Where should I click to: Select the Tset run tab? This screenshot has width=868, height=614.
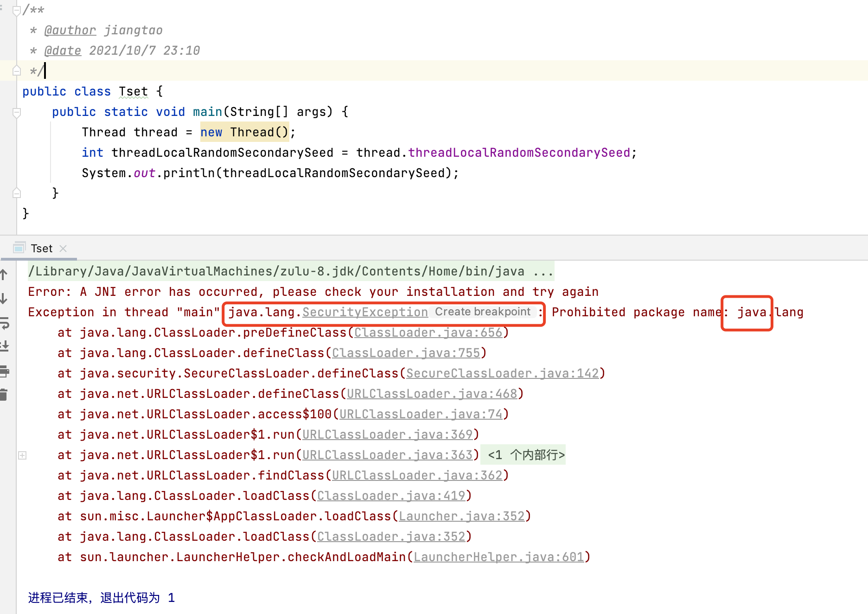(42, 249)
